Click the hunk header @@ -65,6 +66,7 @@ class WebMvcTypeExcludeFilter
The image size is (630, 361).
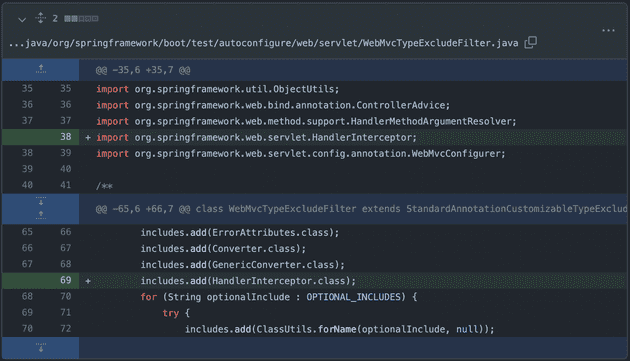[x=361, y=209]
